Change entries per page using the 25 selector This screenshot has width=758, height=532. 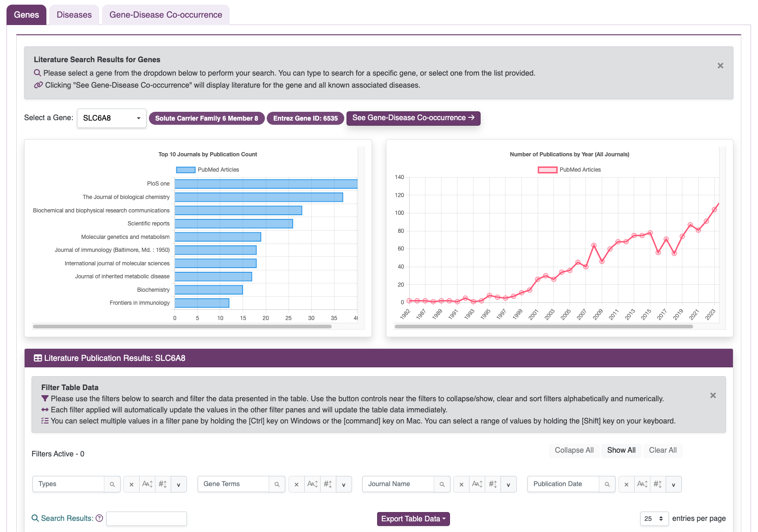coord(654,519)
